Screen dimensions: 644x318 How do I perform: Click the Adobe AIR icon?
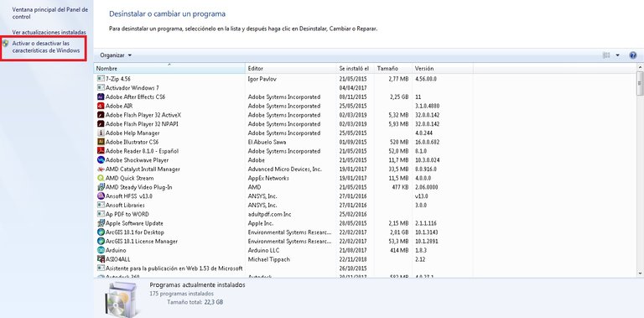(101, 106)
